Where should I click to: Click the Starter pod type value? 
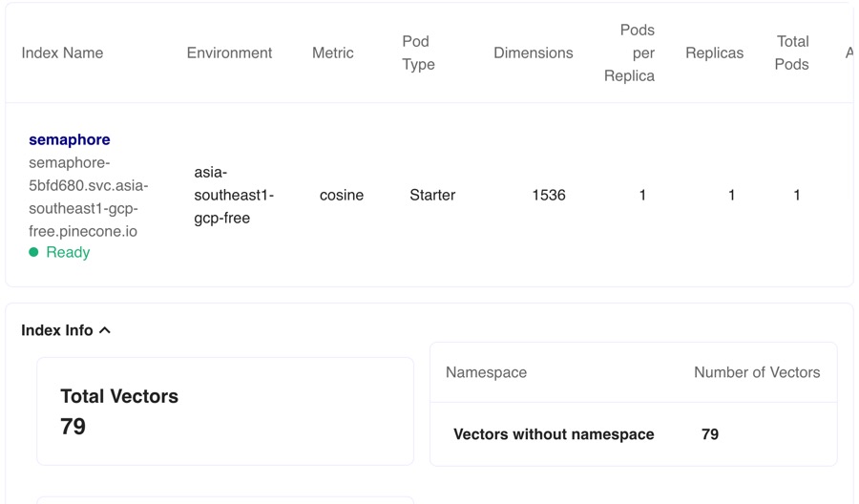(x=432, y=195)
